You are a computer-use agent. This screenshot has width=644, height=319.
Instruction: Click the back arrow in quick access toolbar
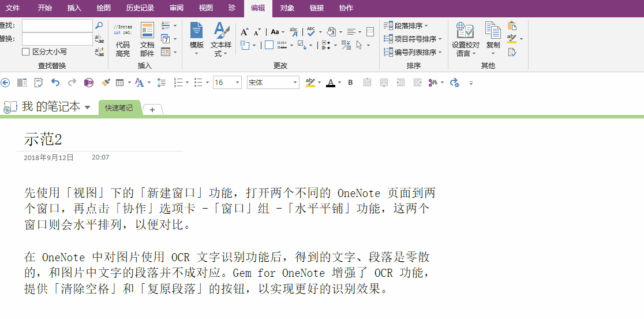point(5,83)
